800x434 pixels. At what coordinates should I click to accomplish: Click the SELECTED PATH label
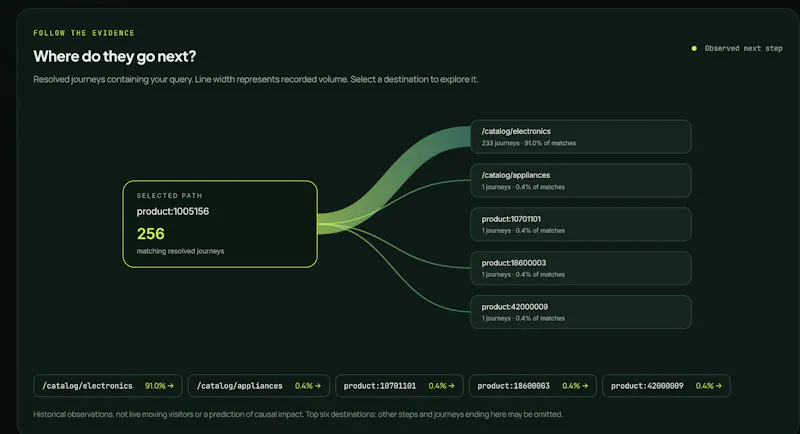169,195
